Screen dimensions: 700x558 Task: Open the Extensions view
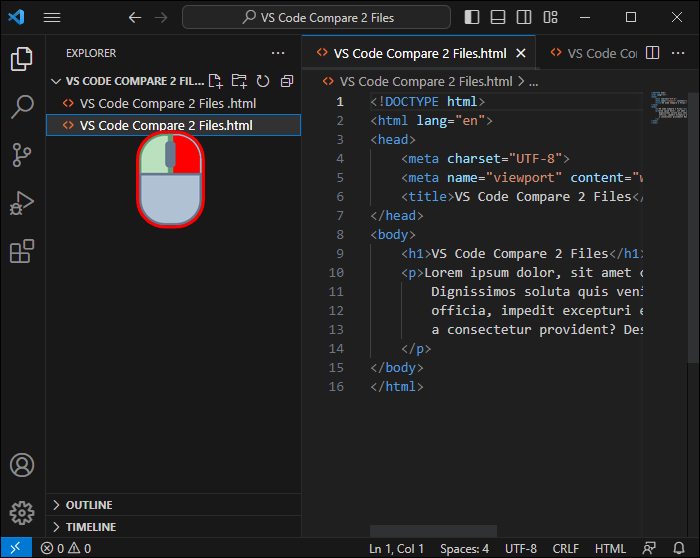point(22,251)
